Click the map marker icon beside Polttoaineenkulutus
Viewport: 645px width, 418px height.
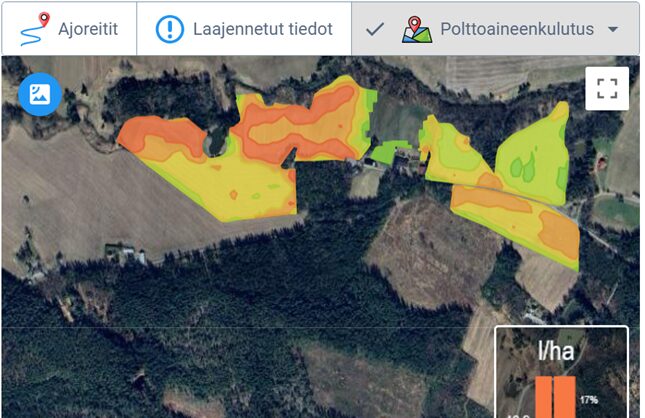[417, 29]
